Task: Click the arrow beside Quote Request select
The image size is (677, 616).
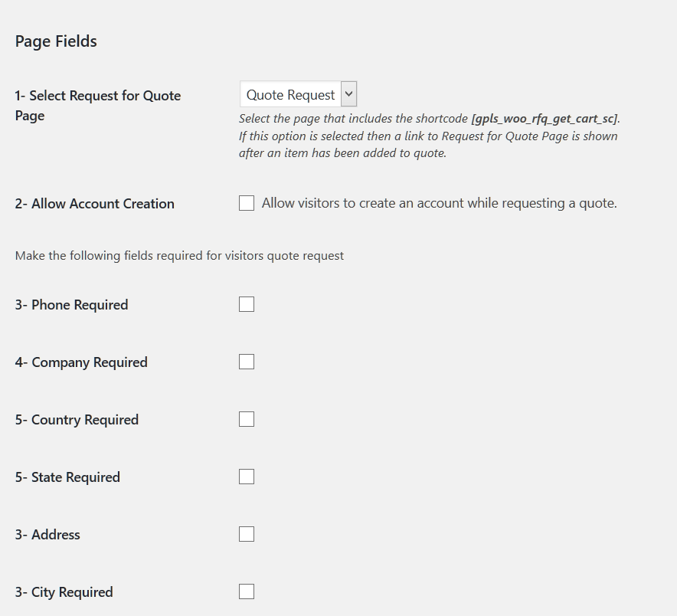Action: point(349,94)
